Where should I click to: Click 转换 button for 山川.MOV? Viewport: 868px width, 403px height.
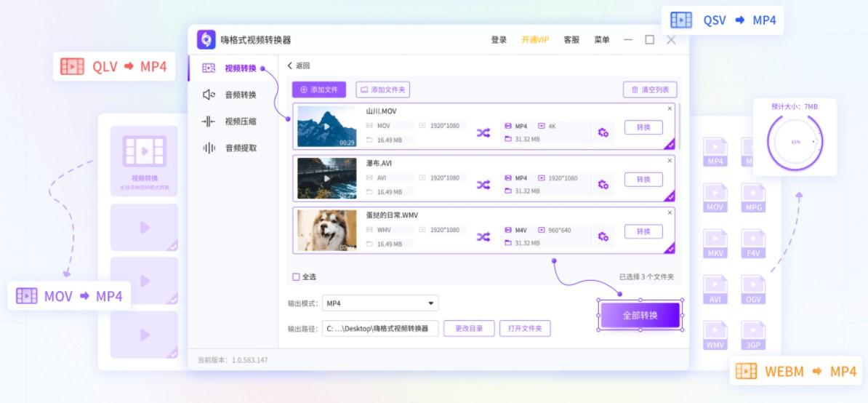[643, 127]
